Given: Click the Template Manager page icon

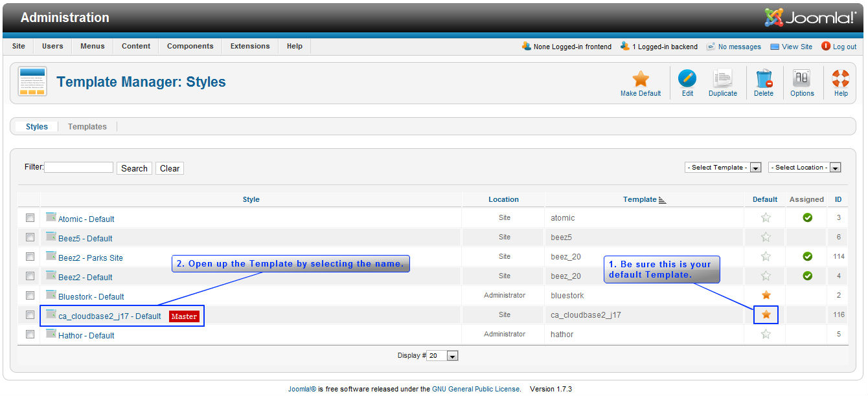Looking at the screenshot, I should click(32, 82).
